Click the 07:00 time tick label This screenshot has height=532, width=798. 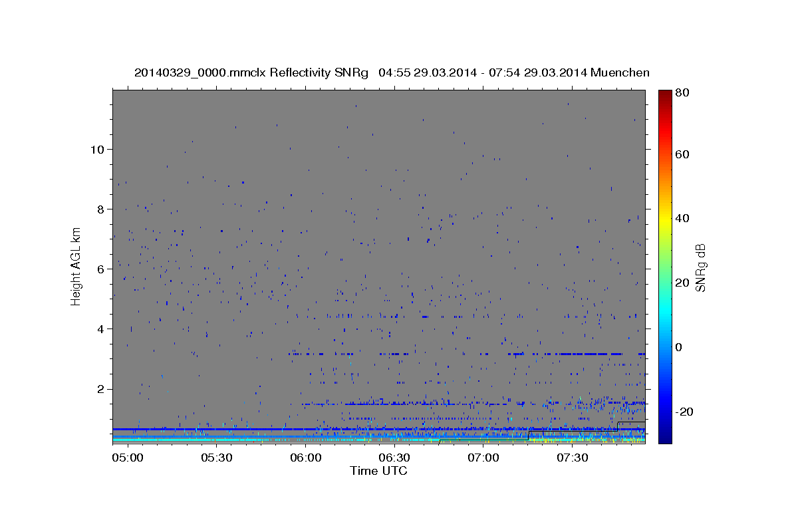coord(483,458)
